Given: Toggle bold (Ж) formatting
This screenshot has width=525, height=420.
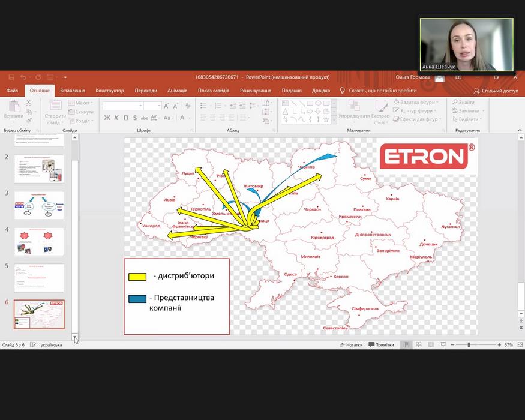Looking at the screenshot, I should pos(107,118).
